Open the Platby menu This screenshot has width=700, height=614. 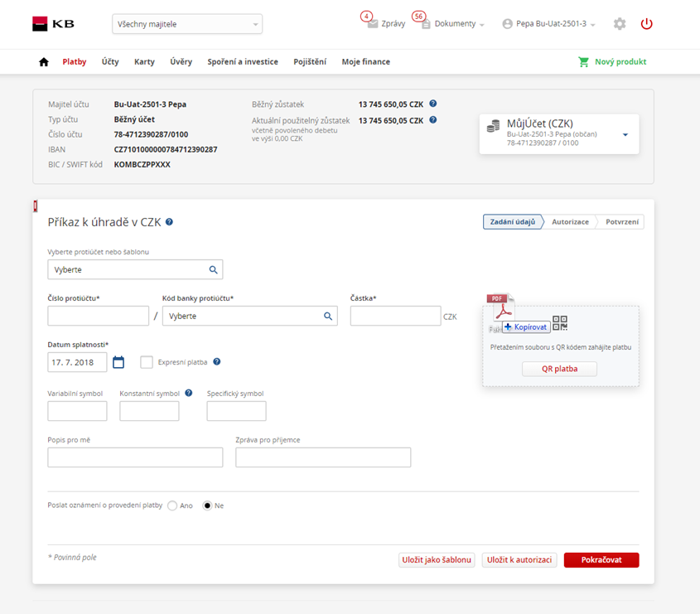[75, 61]
